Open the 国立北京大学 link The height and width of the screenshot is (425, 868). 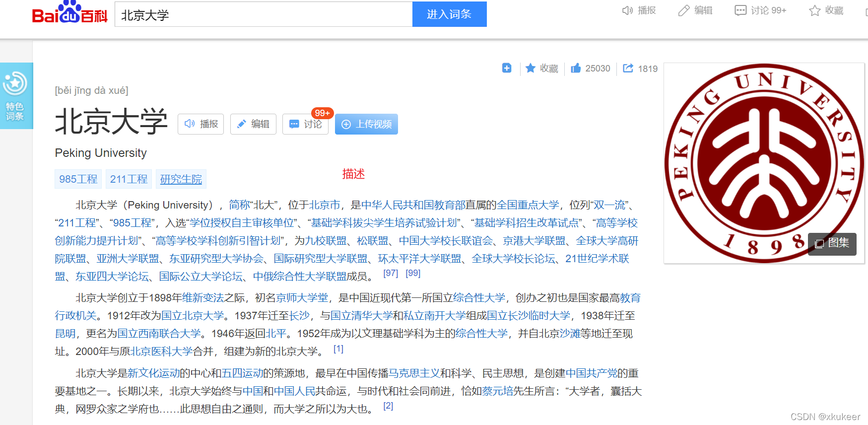193,316
